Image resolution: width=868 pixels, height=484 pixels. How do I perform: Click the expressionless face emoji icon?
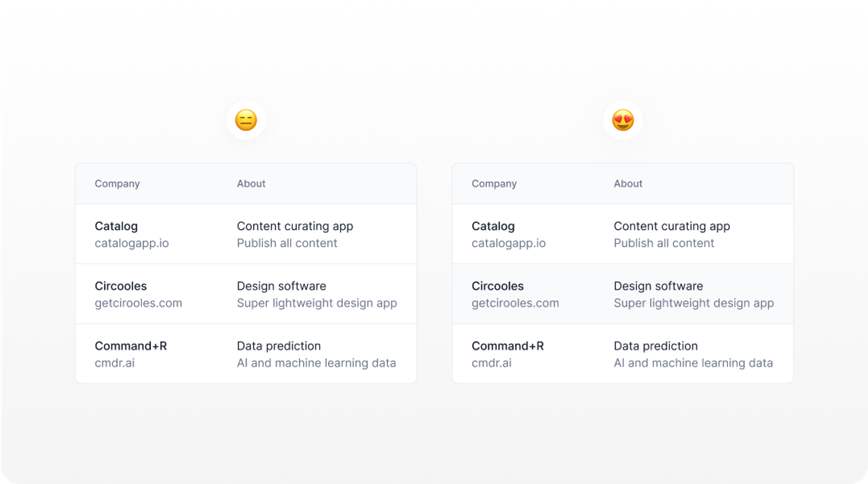246,120
